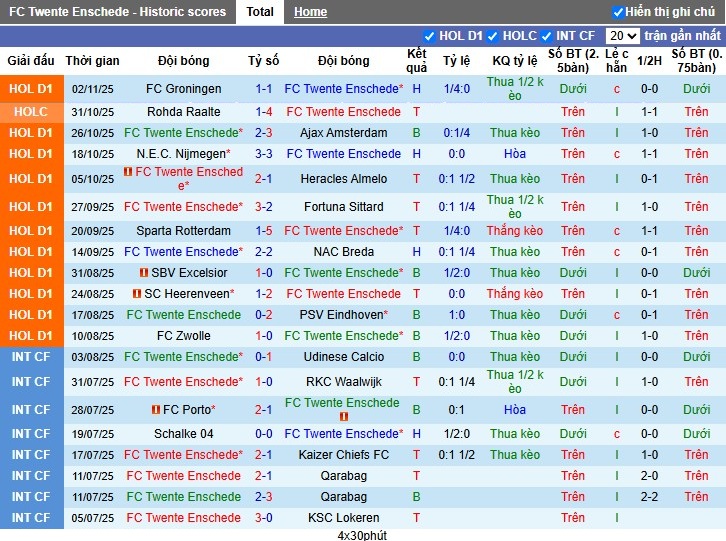This screenshot has height=541, width=726.
Task: Click FC Zwolle team name
Action: click(x=183, y=336)
